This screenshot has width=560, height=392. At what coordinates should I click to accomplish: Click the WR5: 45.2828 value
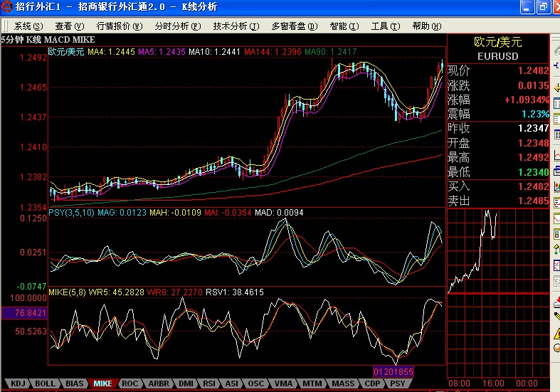click(117, 292)
